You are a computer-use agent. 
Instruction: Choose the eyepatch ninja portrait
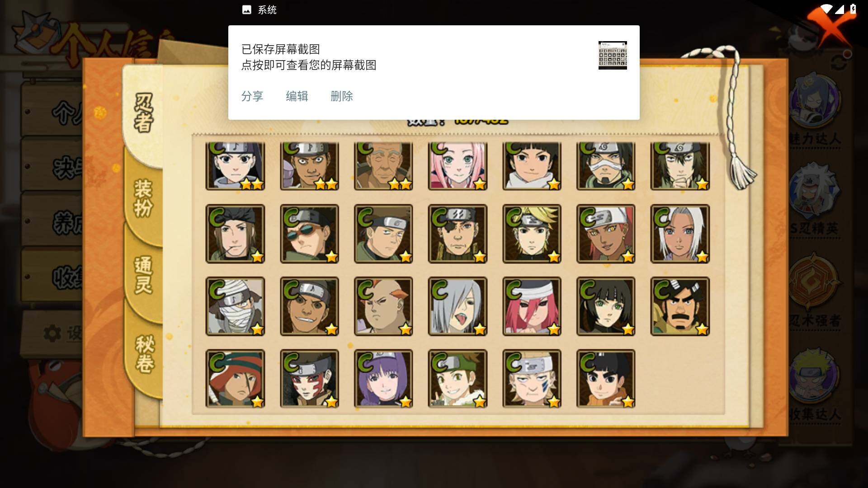[x=458, y=234]
